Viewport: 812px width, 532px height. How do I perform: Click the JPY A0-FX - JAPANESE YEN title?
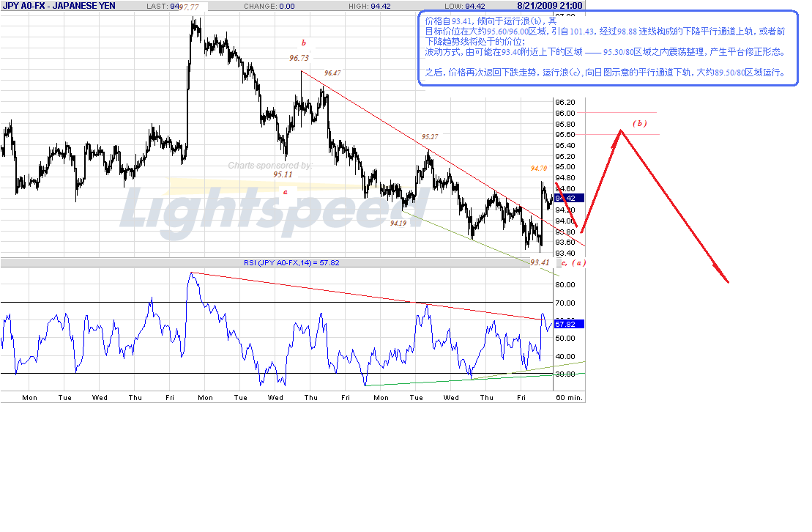[59, 6]
